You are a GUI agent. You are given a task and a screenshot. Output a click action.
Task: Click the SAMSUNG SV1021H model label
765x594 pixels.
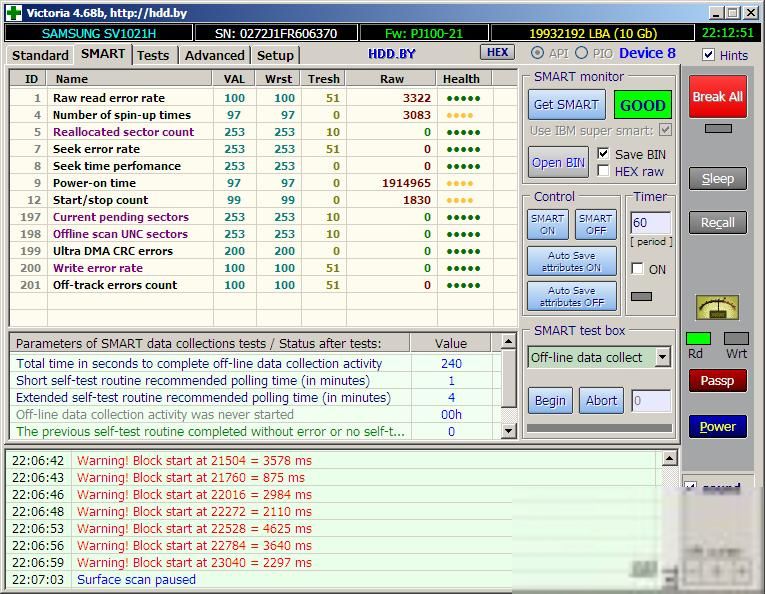coord(99,33)
